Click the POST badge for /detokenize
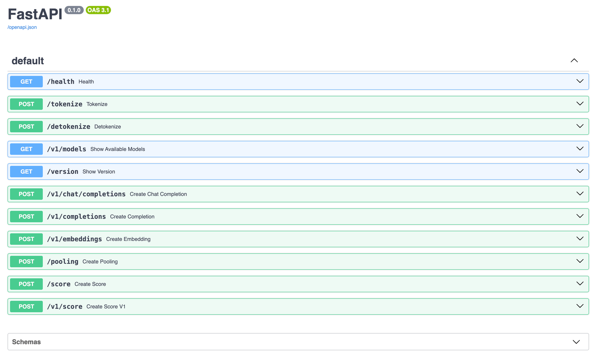597x364 pixels. pos(26,127)
